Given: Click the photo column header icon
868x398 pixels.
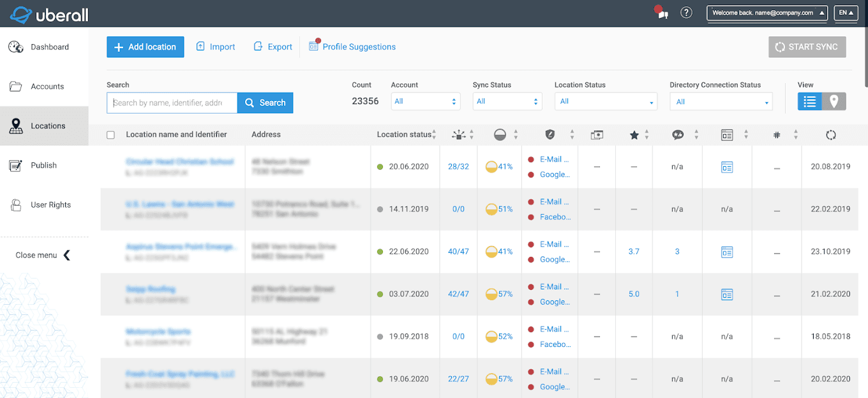Looking at the screenshot, I should (597, 135).
